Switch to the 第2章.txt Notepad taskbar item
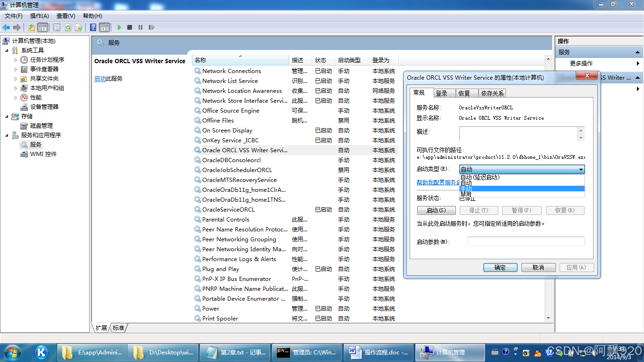Screen dimensions: 644x362 235,352
